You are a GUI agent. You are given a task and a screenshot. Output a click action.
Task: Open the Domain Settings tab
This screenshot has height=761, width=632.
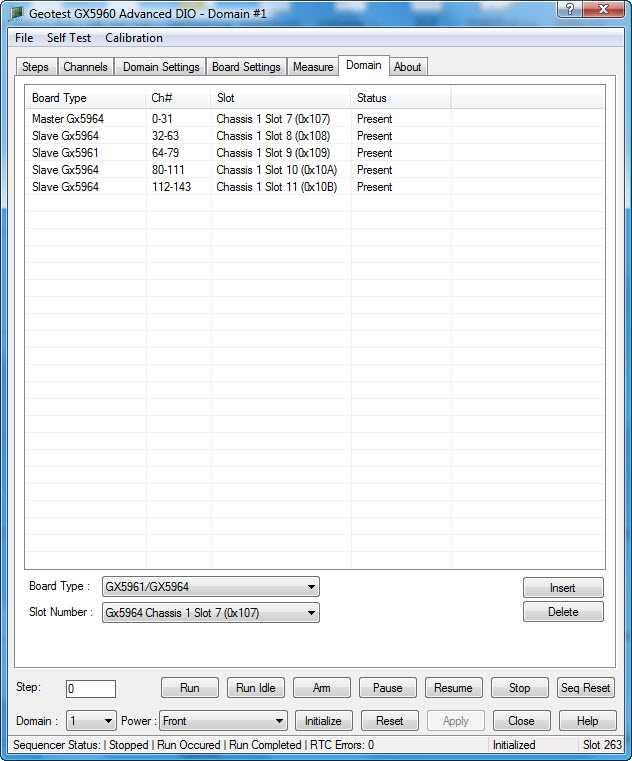tap(161, 67)
